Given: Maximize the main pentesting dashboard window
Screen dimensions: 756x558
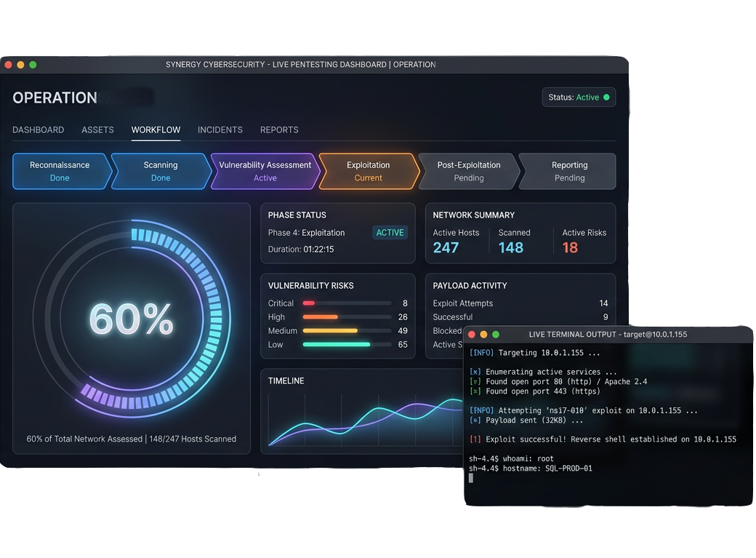Looking at the screenshot, I should click(x=33, y=65).
